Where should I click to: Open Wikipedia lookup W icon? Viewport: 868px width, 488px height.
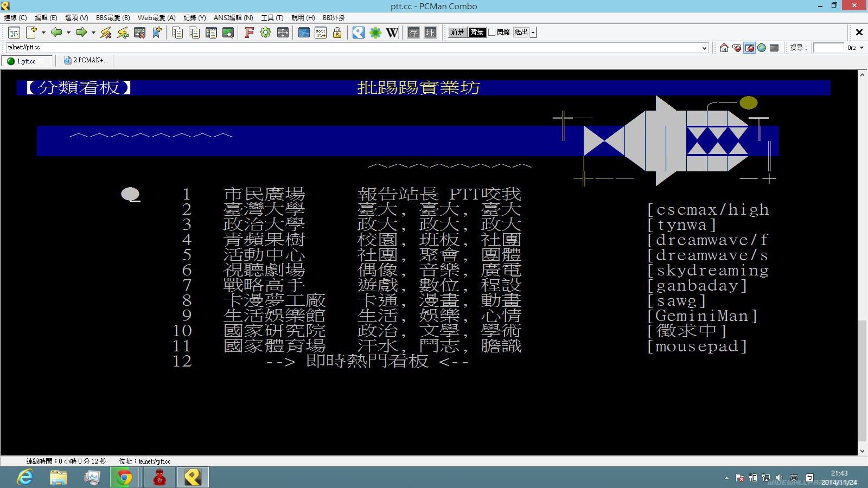[392, 33]
